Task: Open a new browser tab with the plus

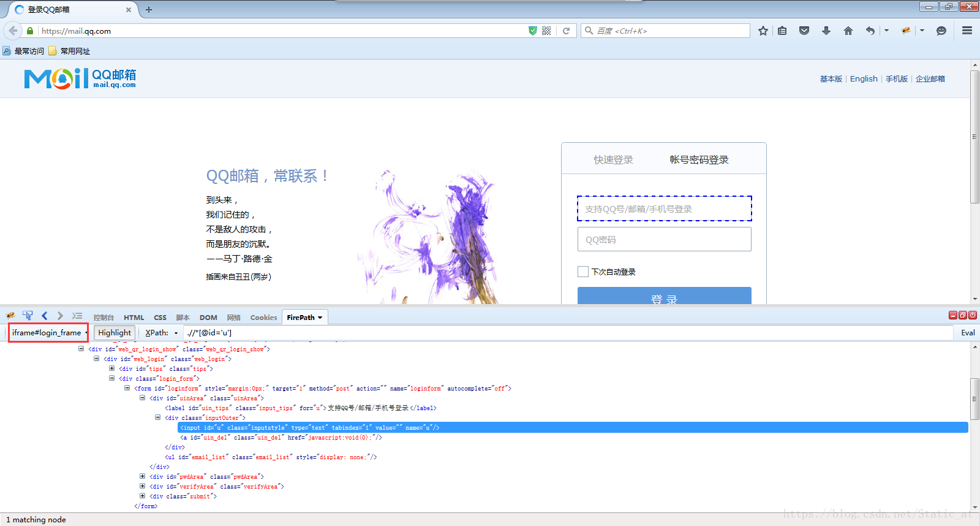Action: (x=149, y=10)
